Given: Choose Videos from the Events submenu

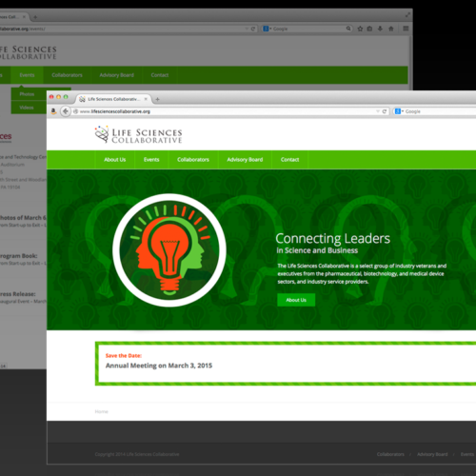Looking at the screenshot, I should (29, 108).
